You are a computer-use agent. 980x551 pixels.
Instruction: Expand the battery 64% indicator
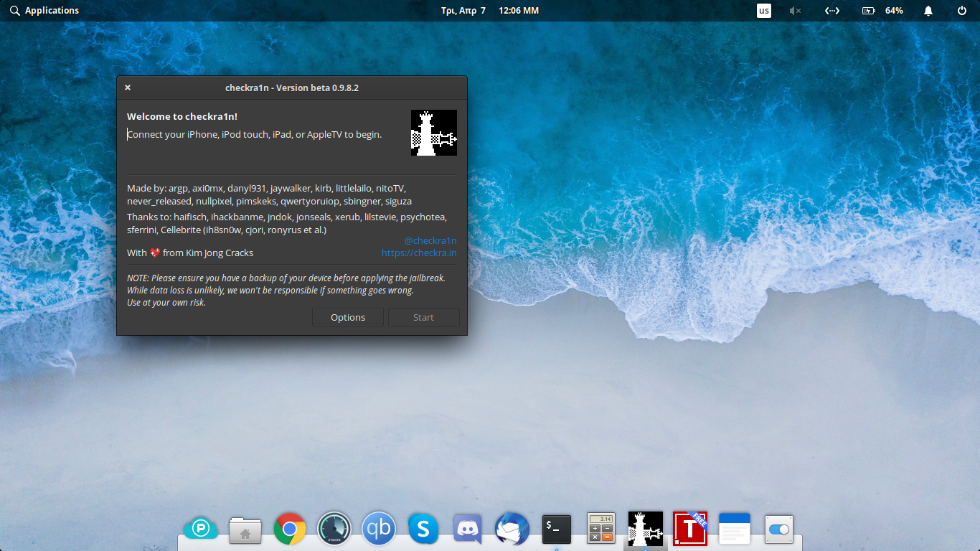[x=882, y=10]
